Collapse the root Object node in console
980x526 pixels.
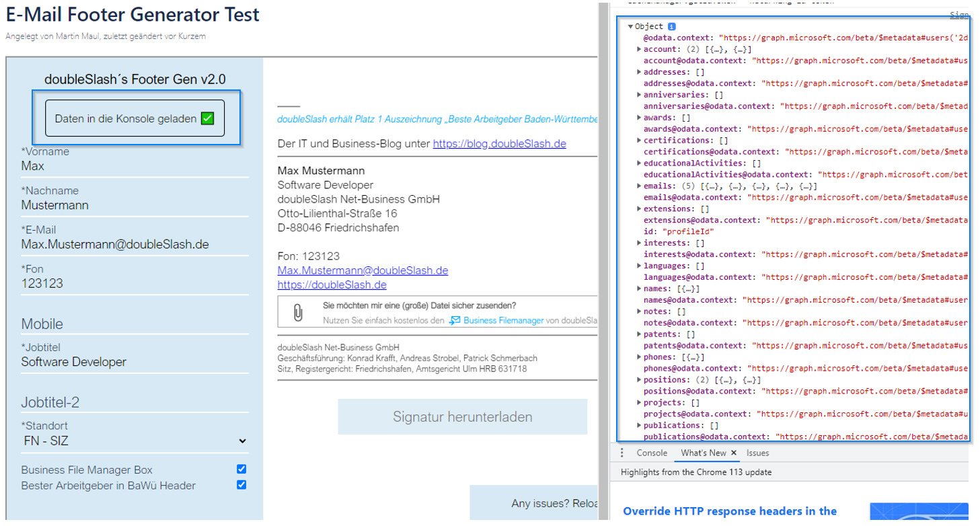[630, 26]
